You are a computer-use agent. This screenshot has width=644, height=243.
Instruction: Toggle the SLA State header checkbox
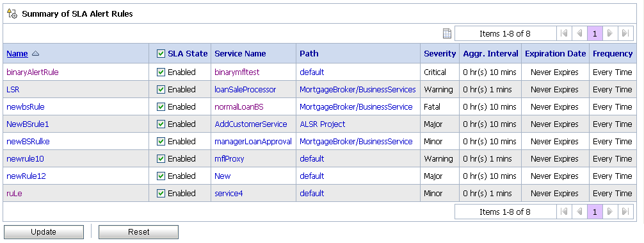point(161,53)
